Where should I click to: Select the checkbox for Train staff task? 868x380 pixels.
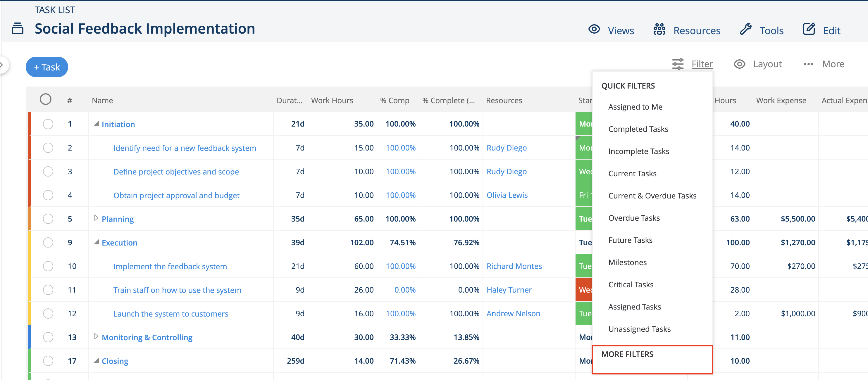point(48,289)
